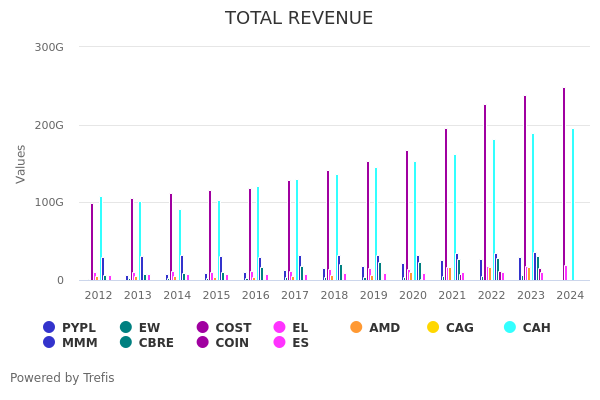Hide the MMM series using its label

80,343
